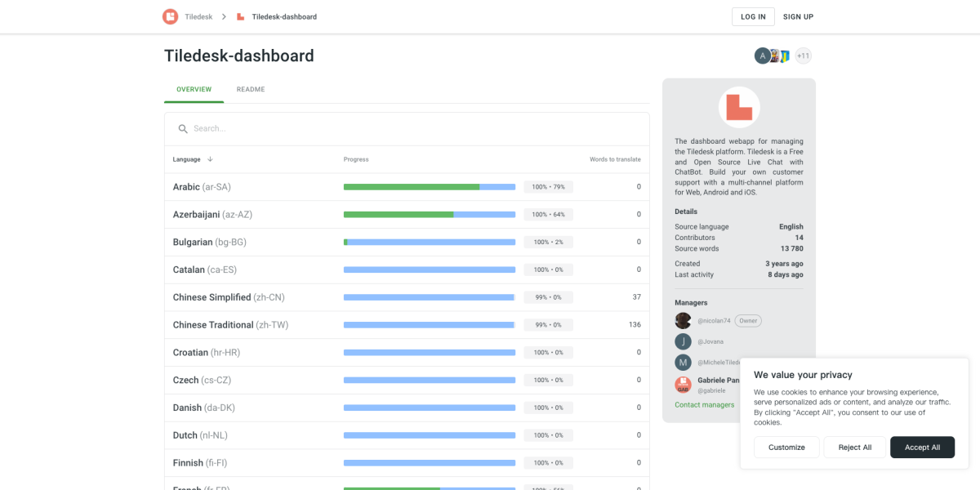980x490 pixels.
Task: Open the Progress column header
Action: [357, 159]
